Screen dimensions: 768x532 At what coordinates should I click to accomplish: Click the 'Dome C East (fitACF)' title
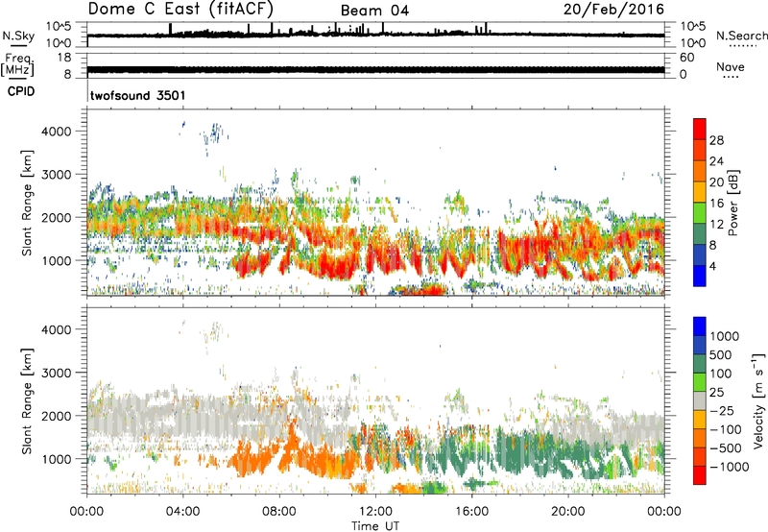coord(180,9)
